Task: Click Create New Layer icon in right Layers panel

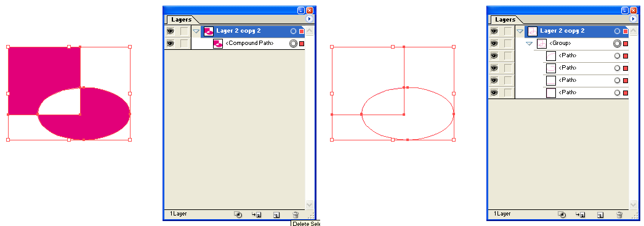Action: (x=600, y=214)
